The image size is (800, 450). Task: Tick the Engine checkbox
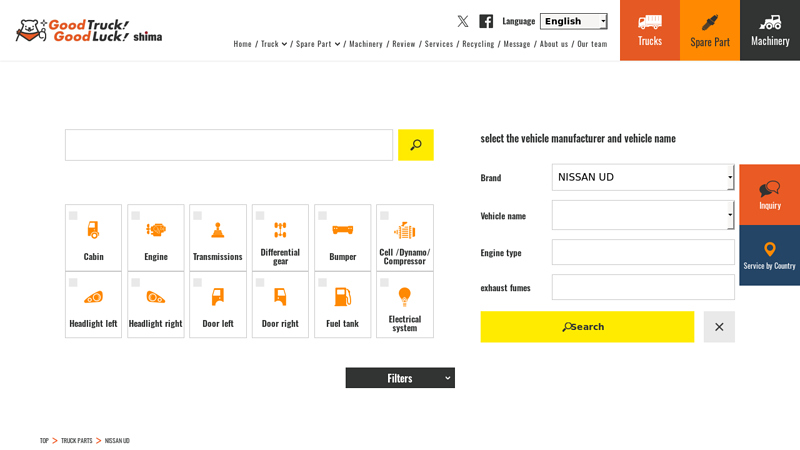[135, 215]
